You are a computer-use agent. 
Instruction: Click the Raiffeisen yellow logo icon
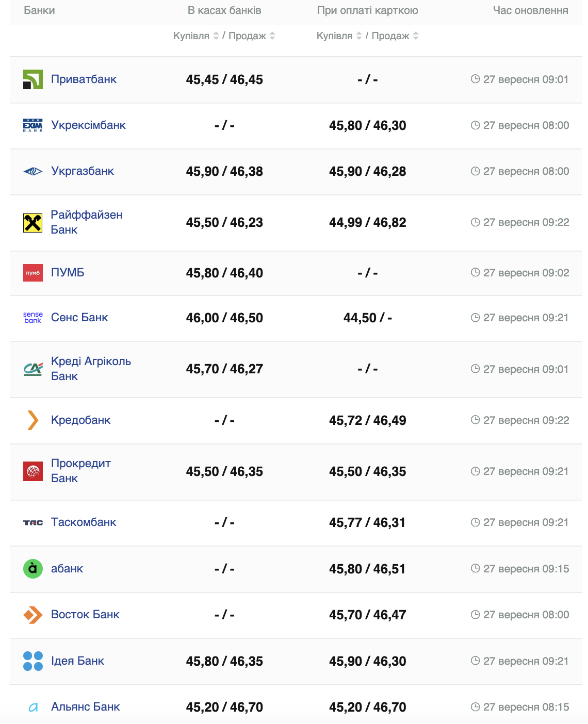coord(33,223)
